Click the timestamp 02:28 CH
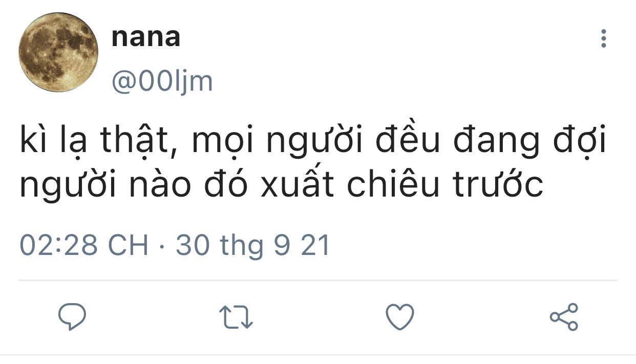 84,245
